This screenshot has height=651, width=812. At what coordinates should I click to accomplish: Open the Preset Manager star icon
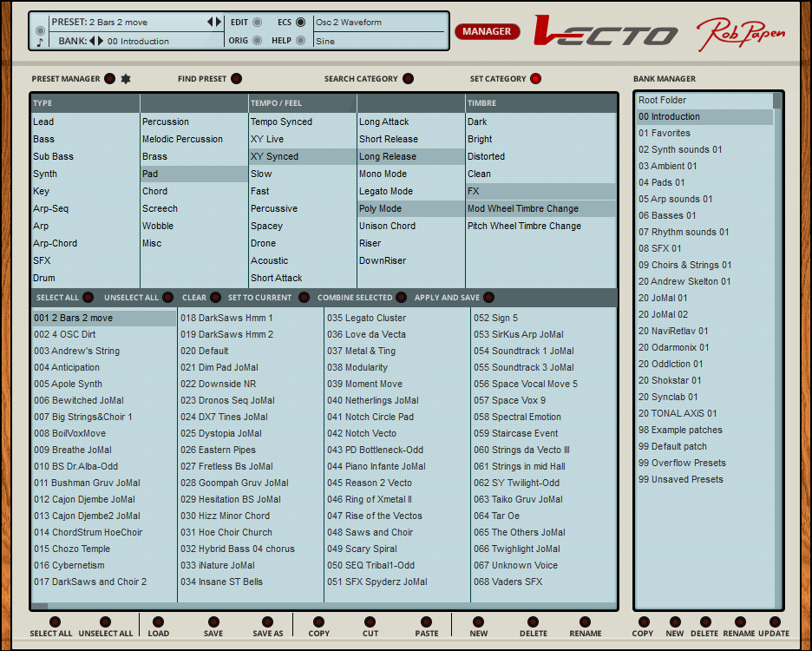(124, 78)
